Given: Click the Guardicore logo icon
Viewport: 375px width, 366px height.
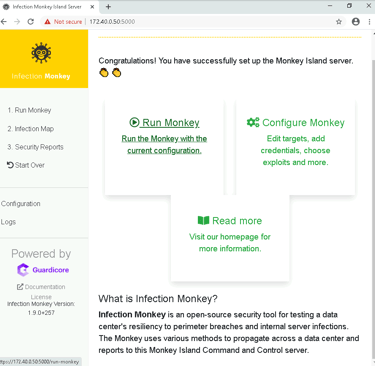Looking at the screenshot, I should pyautogui.click(x=23, y=270).
